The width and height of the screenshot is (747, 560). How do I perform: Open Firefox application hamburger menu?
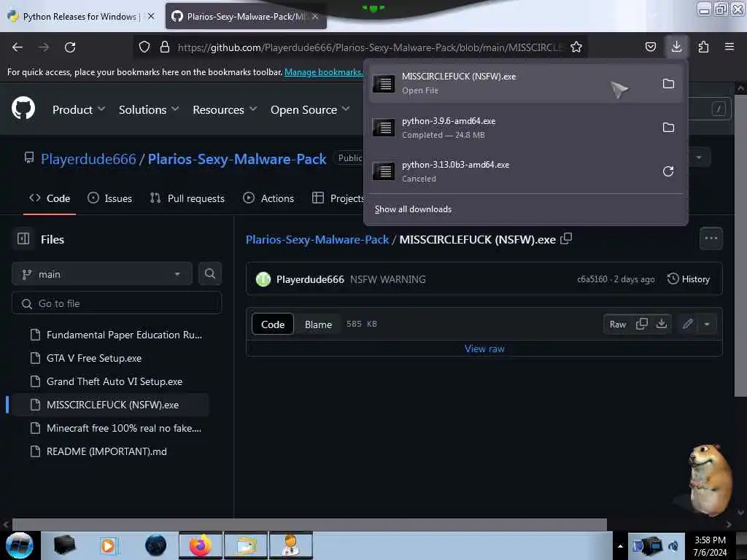[x=729, y=47]
